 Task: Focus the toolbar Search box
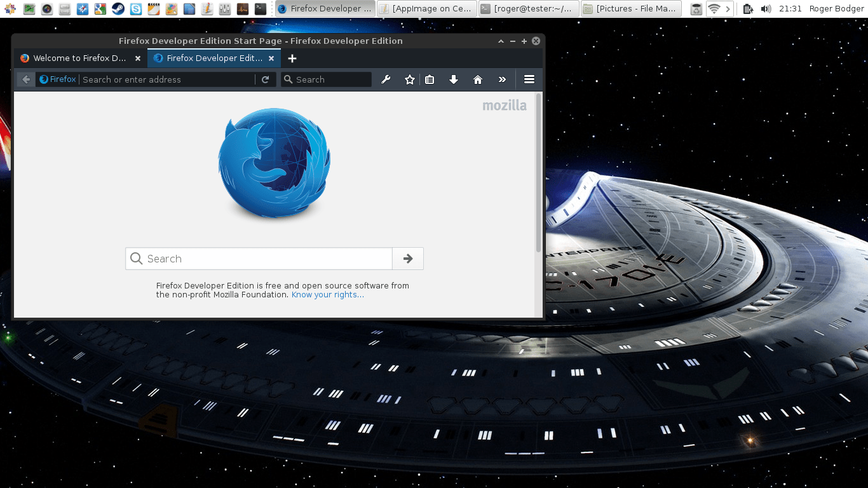pyautogui.click(x=326, y=79)
